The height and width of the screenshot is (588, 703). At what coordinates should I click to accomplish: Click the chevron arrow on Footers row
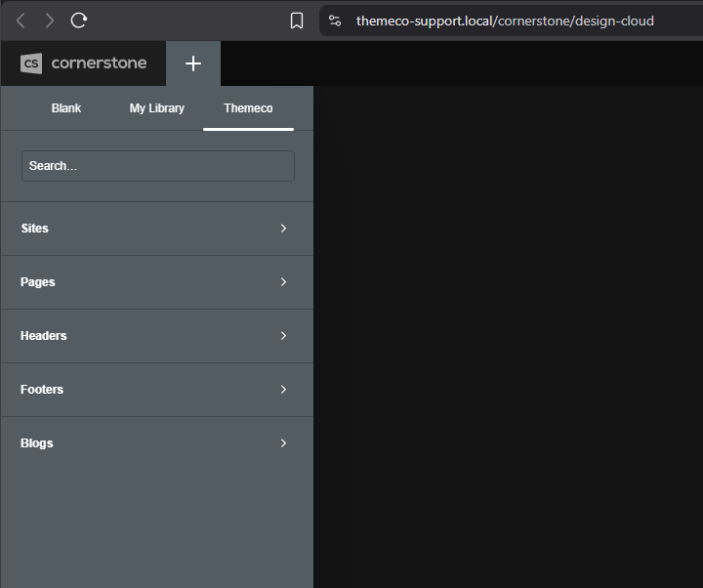tap(283, 390)
